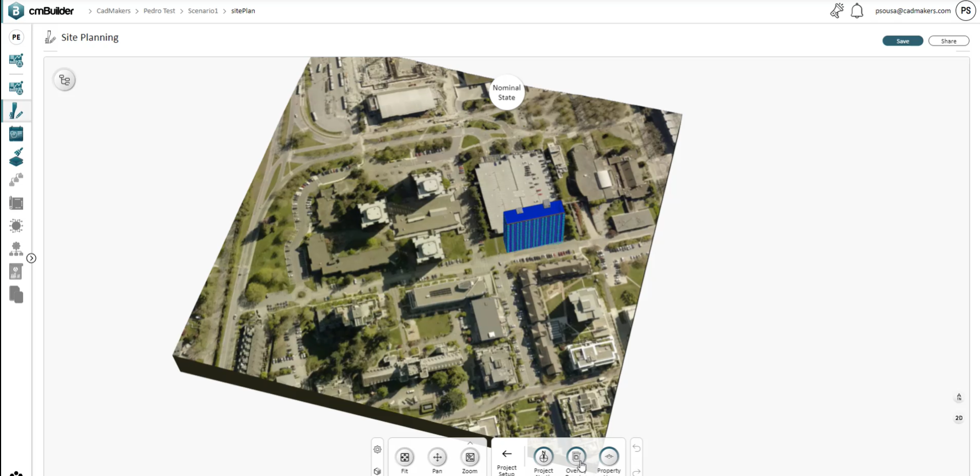
Task: Click the undo arrow
Action: [x=636, y=448]
